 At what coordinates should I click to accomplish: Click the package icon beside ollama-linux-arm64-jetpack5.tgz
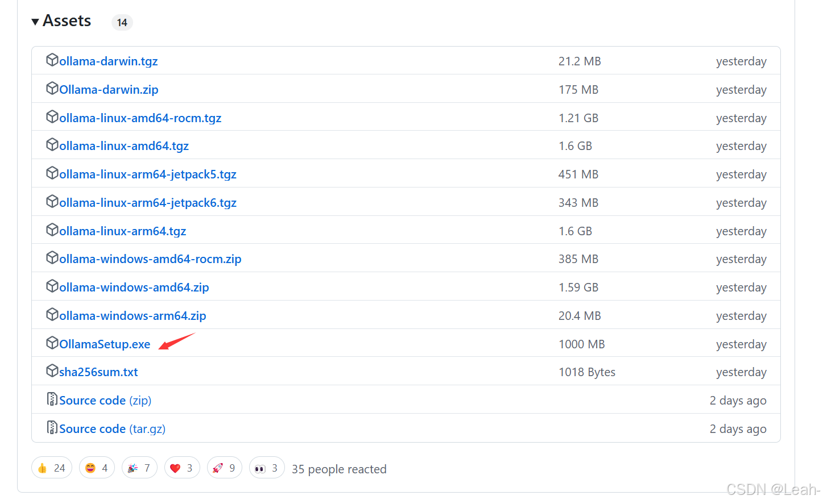click(x=52, y=173)
